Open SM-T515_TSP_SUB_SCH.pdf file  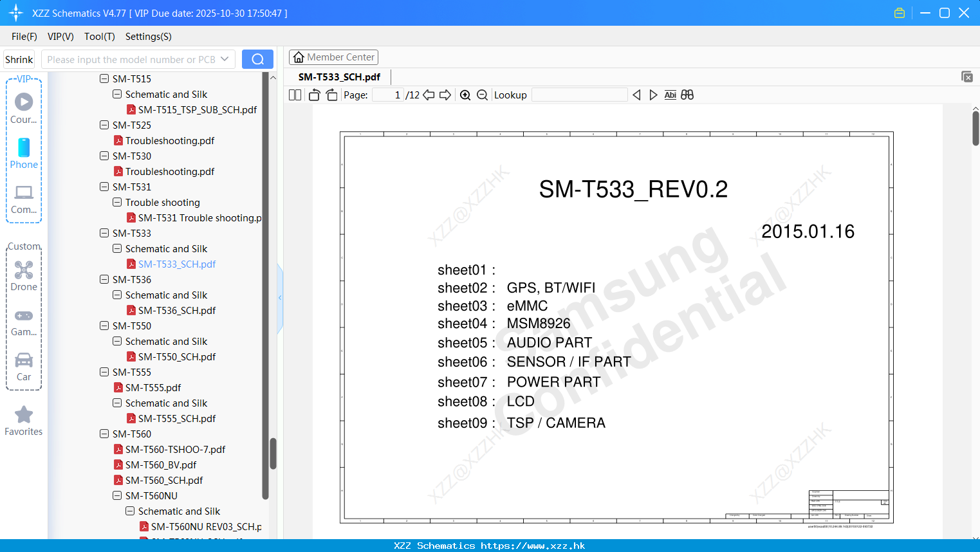[x=198, y=109]
